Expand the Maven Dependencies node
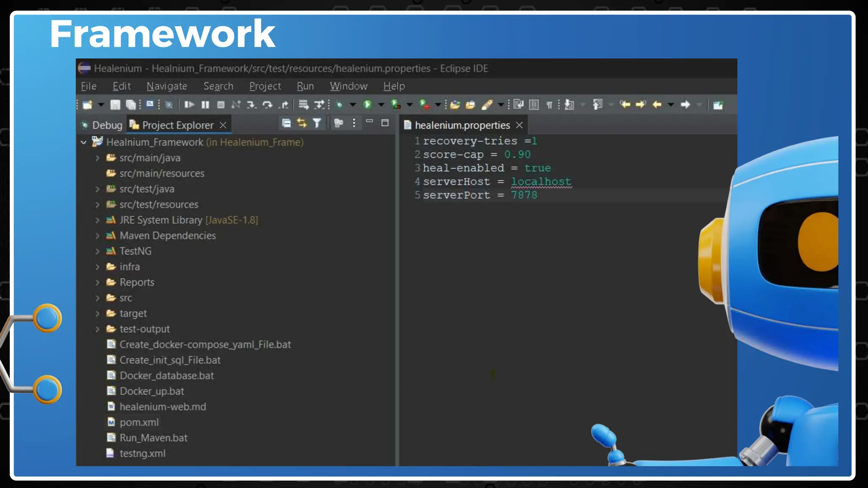 [97, 236]
